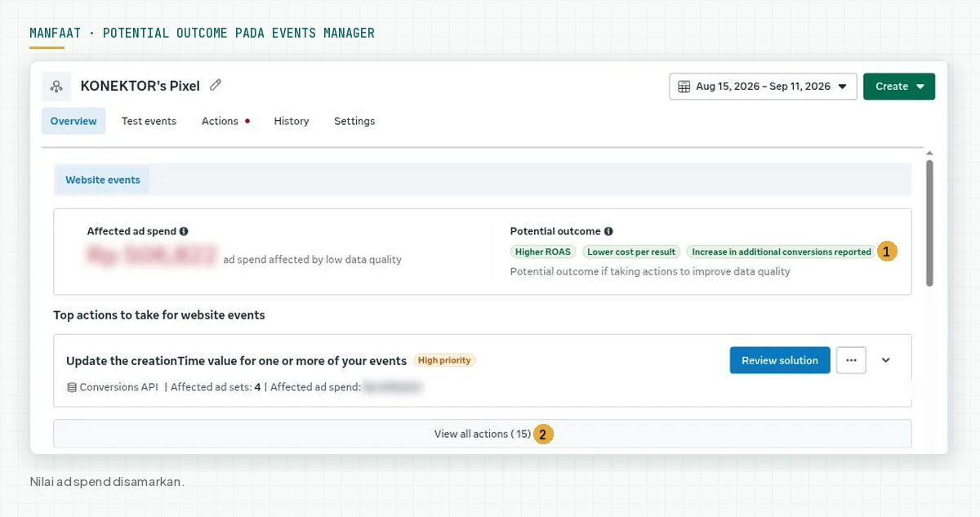Open the Settings tab
The width and height of the screenshot is (980, 517).
click(x=354, y=121)
